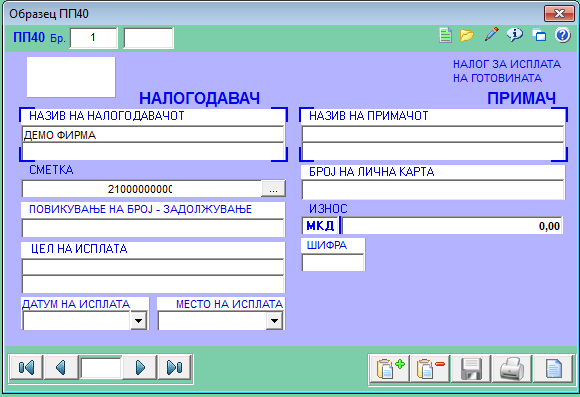
Task: Go to the next record
Action: pyautogui.click(x=140, y=367)
